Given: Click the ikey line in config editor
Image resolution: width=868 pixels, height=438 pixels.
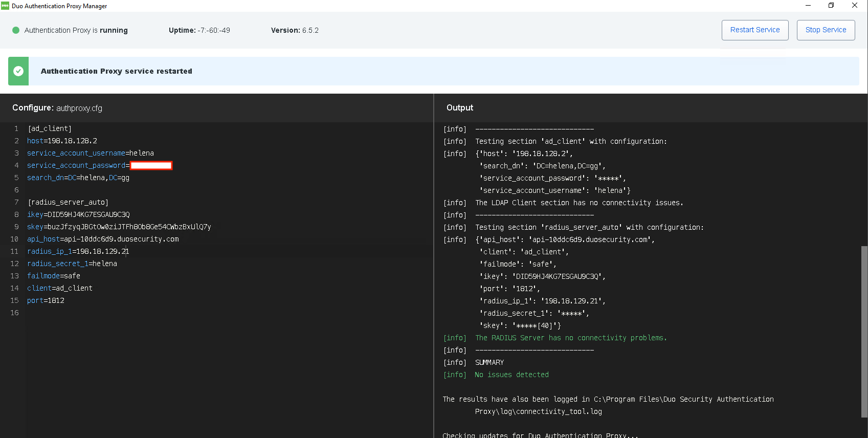Looking at the screenshot, I should pos(78,214).
